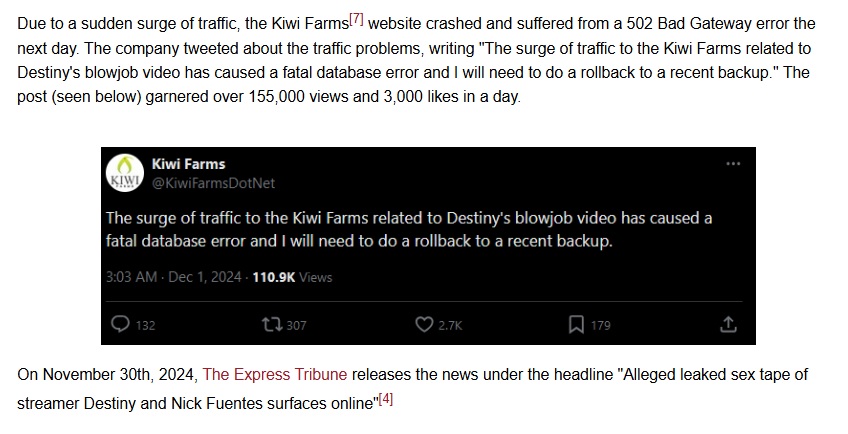The height and width of the screenshot is (434, 848).
Task: Click the share upload icon on the tweet
Action: click(728, 324)
